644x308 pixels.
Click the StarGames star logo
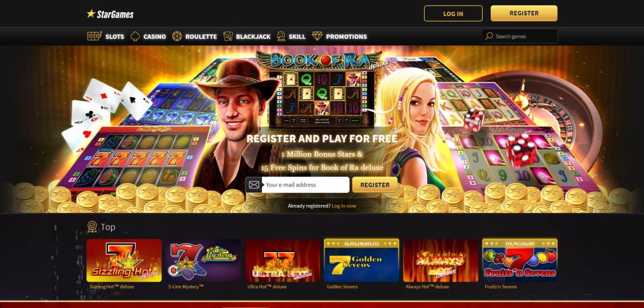coord(90,13)
